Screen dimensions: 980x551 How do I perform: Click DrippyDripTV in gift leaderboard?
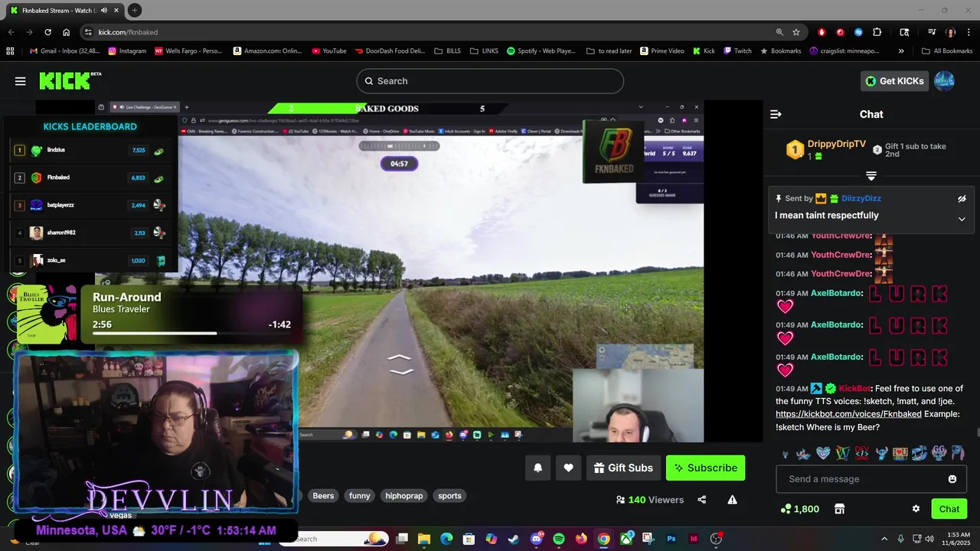[837, 144]
